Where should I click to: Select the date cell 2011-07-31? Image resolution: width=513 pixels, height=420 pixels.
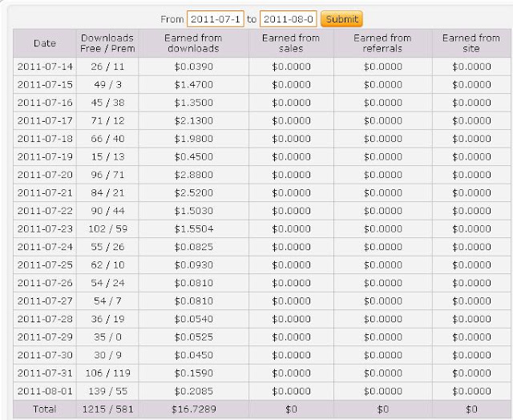coord(45,373)
